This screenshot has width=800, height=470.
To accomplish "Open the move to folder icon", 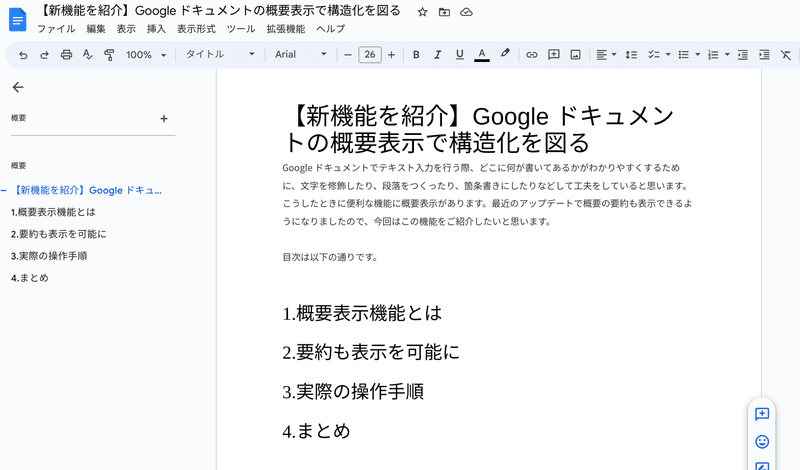I will (444, 12).
